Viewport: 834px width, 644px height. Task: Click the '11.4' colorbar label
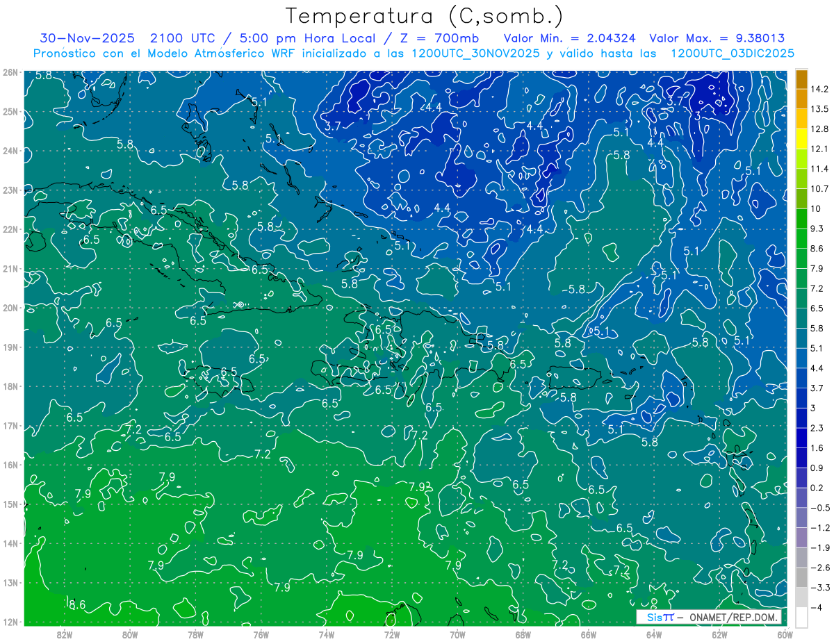(x=819, y=169)
